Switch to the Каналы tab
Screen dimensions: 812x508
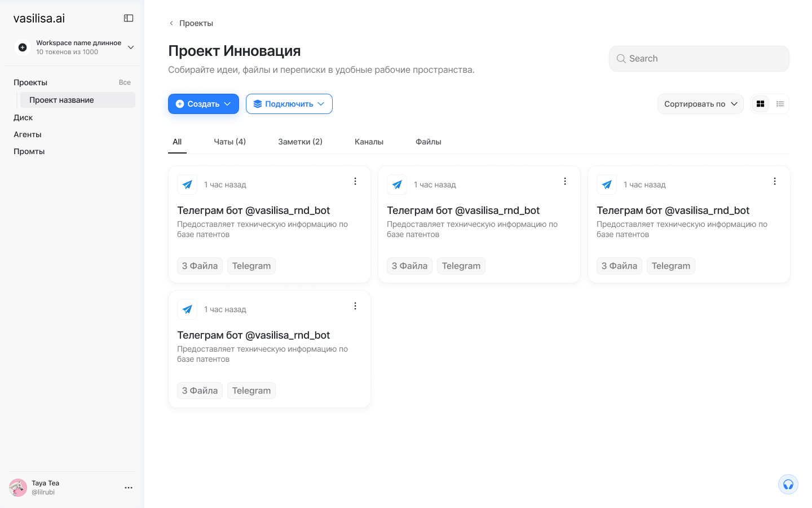coord(369,142)
